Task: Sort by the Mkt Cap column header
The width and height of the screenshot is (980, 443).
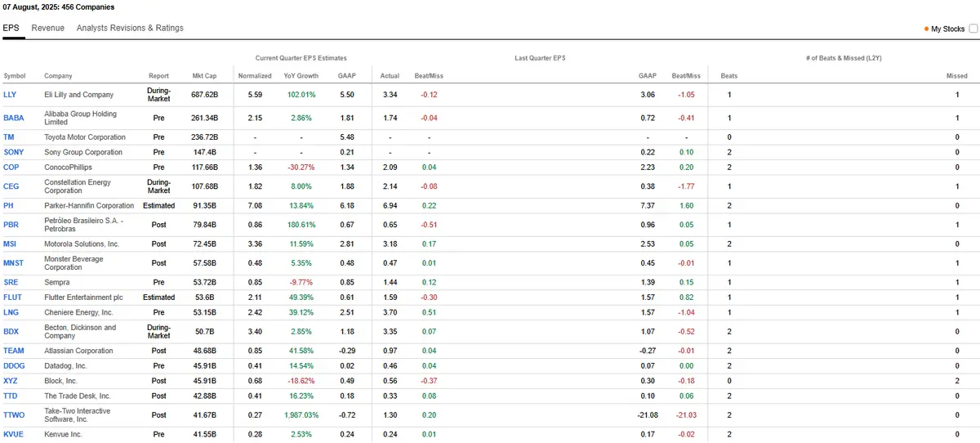Action: tap(204, 76)
